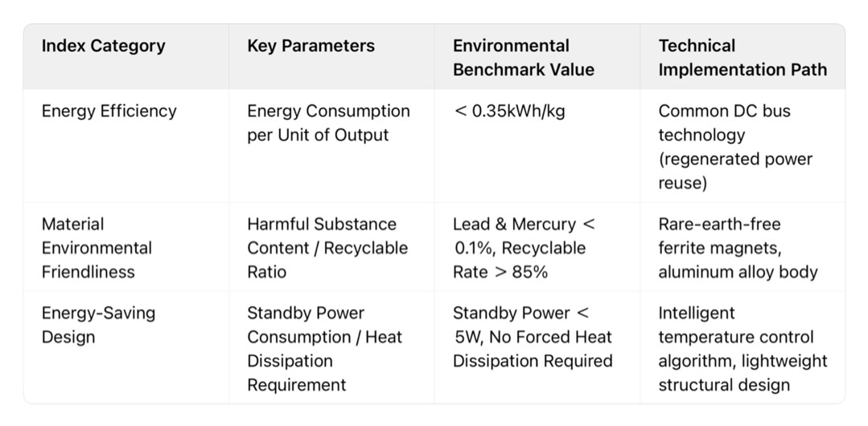This screenshot has width=868, height=426.
Task: Click the text 'aluminum alloy body'
Action: (x=738, y=272)
